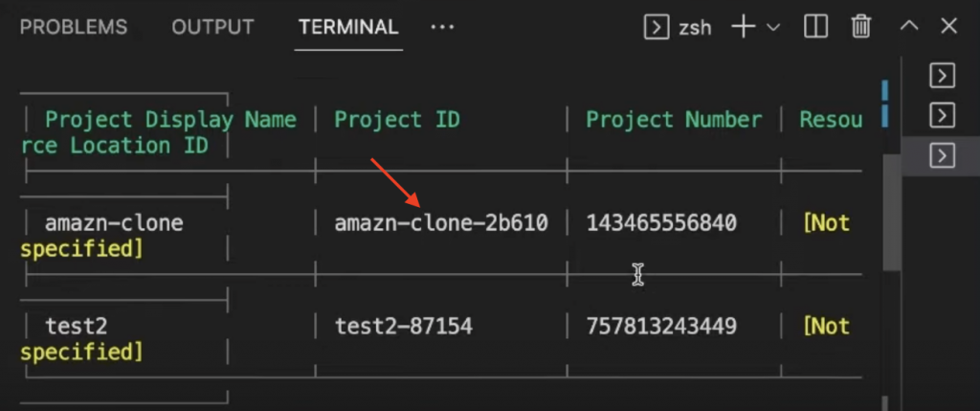Click the project number 757813243449
The image size is (980, 411).
[x=661, y=326]
